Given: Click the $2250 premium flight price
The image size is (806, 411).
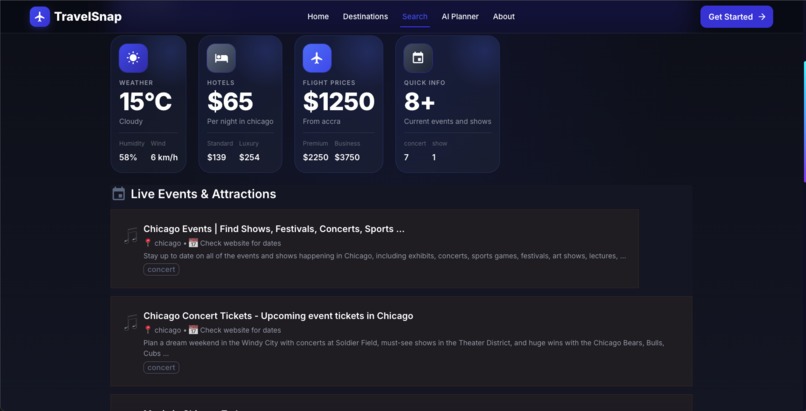Looking at the screenshot, I should (x=316, y=157).
